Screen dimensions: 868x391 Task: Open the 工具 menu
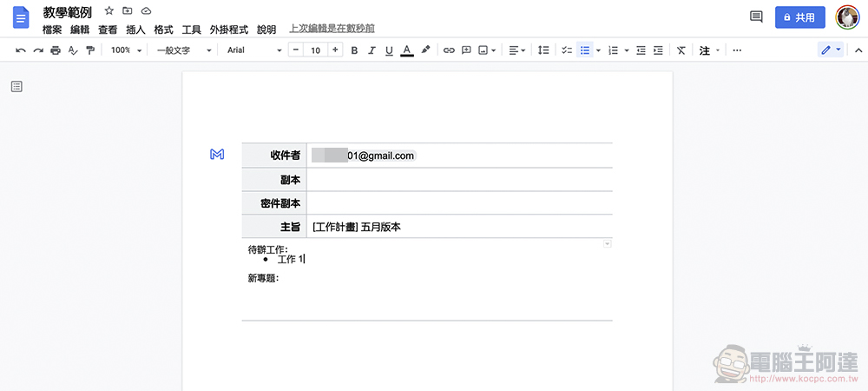[x=192, y=30]
